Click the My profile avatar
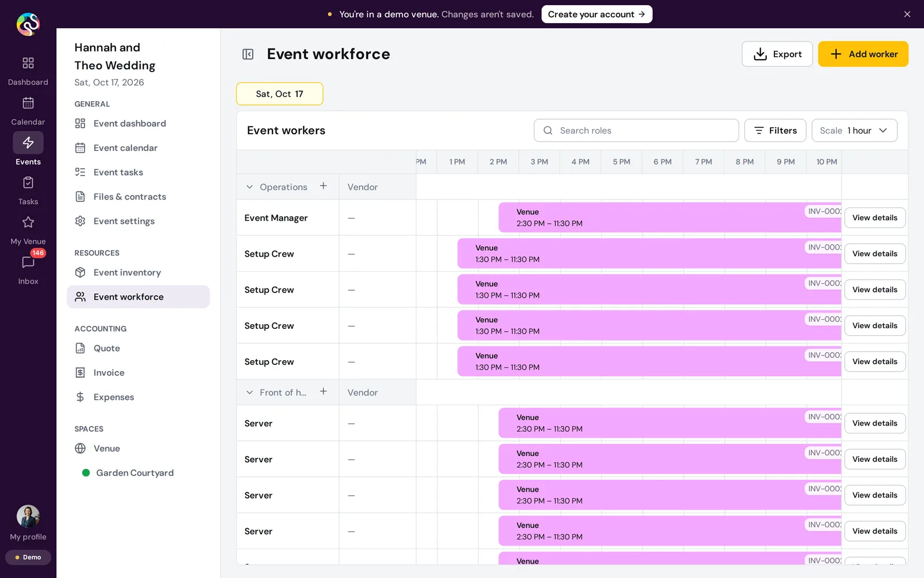924x578 pixels. (x=28, y=516)
